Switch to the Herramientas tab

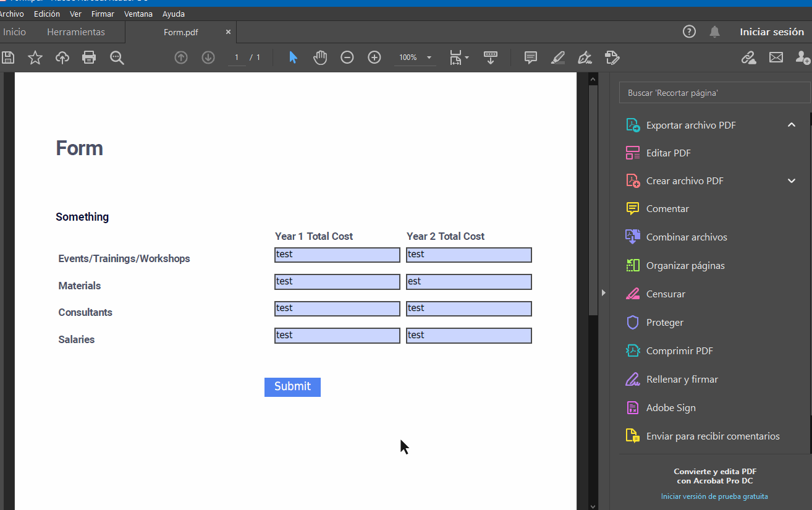click(77, 32)
